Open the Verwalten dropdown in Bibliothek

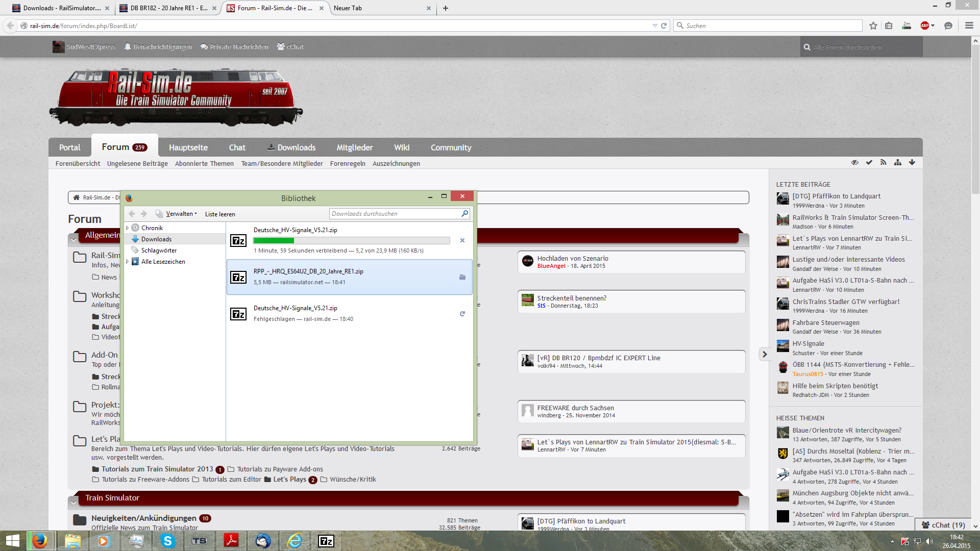[x=181, y=214]
